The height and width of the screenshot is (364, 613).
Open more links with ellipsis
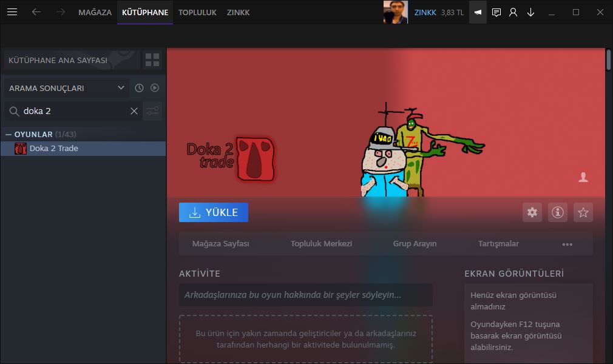pyautogui.click(x=567, y=244)
